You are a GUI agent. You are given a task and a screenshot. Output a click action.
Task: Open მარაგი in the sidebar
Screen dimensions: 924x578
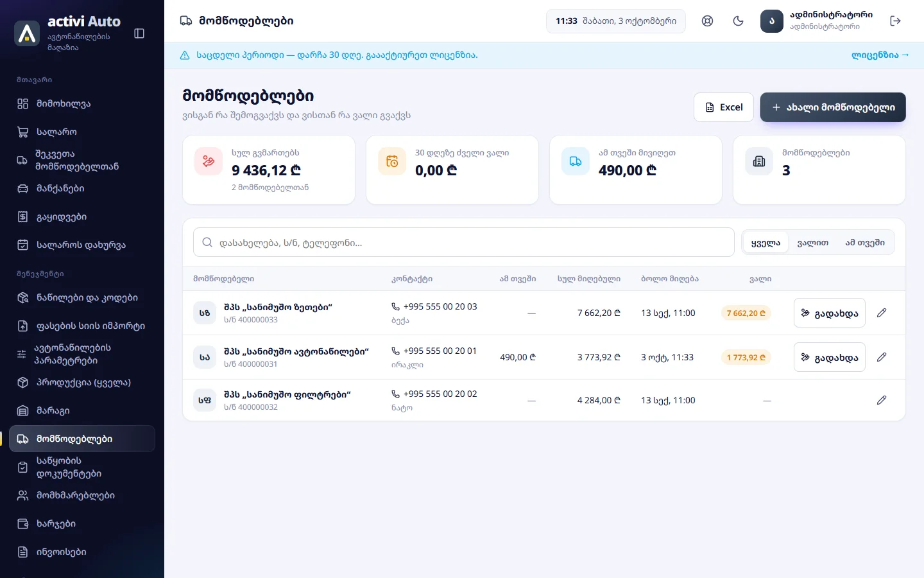(82, 411)
